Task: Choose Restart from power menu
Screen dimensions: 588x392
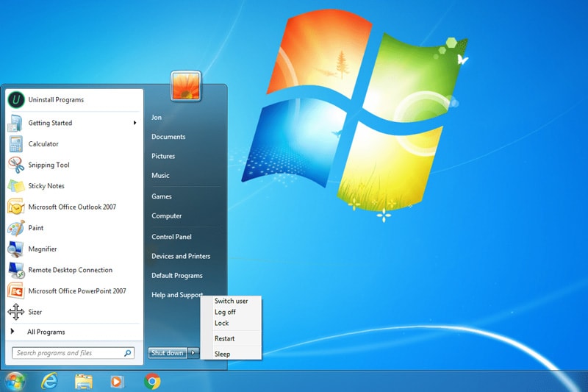Action: tap(225, 338)
